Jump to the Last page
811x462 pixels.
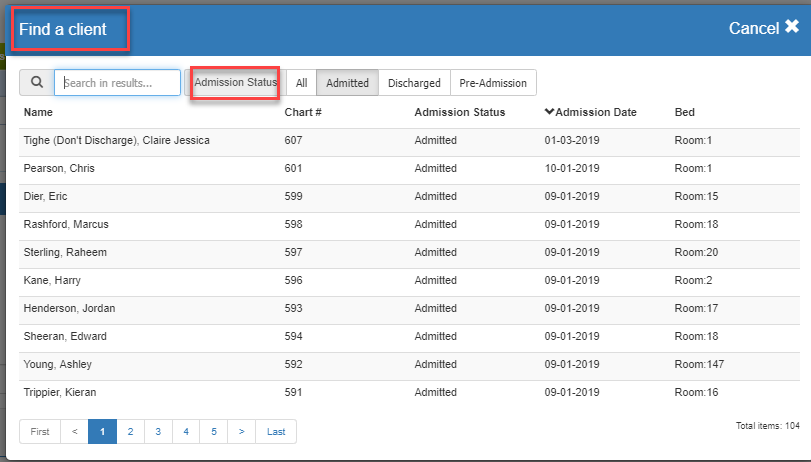coord(276,431)
